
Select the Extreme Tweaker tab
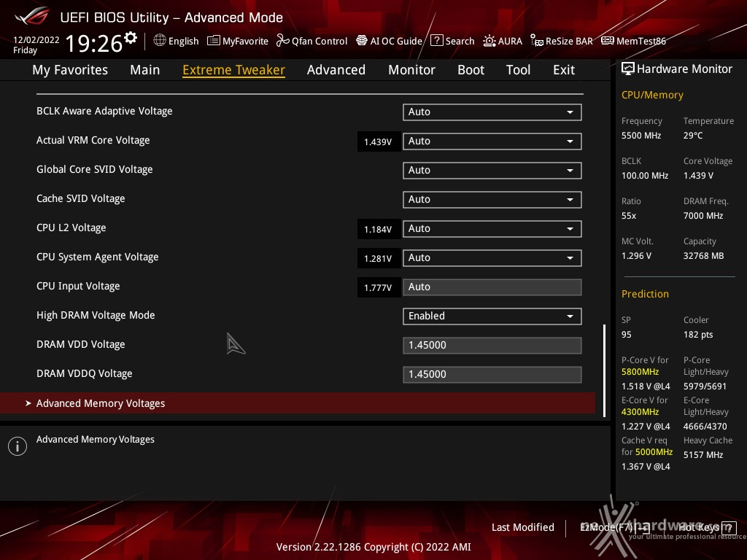[x=234, y=70]
